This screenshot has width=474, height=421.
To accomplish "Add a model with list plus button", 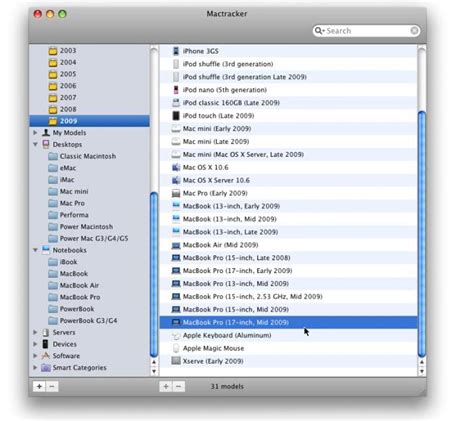I will (166, 387).
